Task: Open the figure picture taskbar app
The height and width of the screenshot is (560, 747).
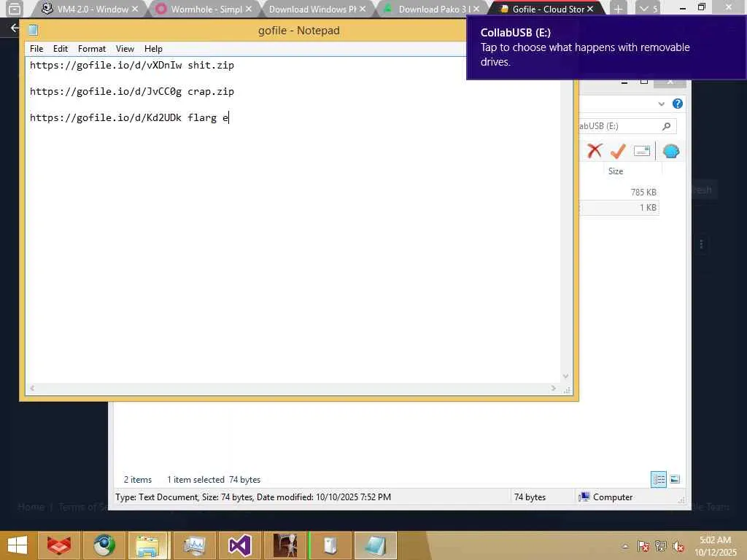Action: click(285, 545)
